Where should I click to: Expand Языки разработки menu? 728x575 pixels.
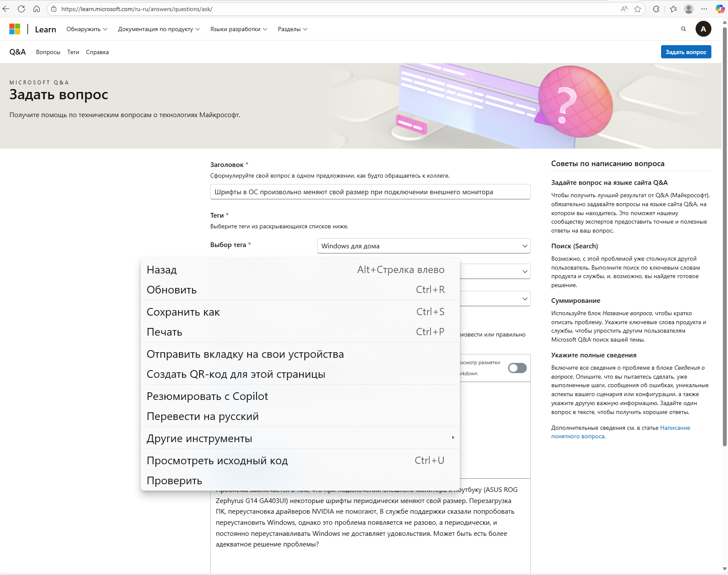coord(239,29)
